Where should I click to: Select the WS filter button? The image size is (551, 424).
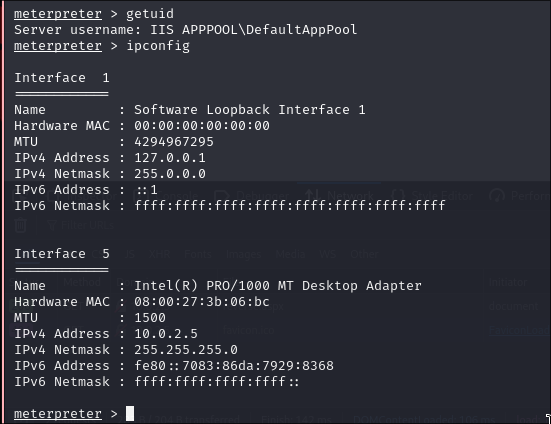point(328,254)
